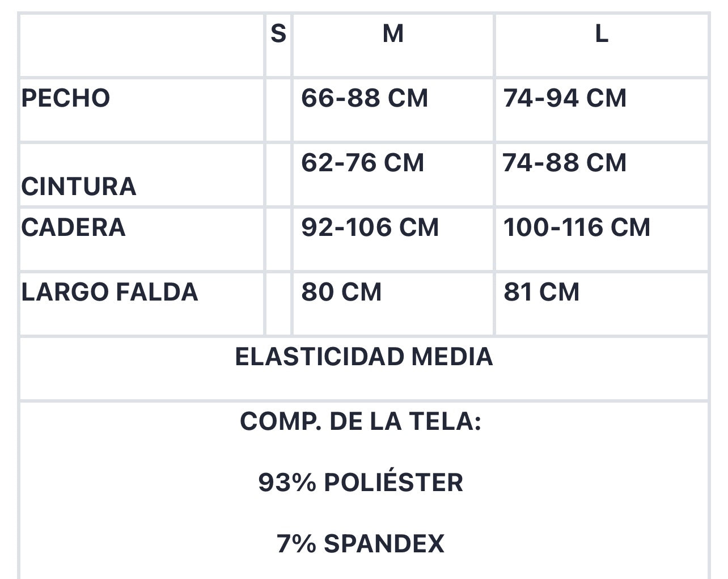Click the COMP. DE LA TELA heading
Image resolution: width=728 pixels, height=579 pixels.
point(361,421)
